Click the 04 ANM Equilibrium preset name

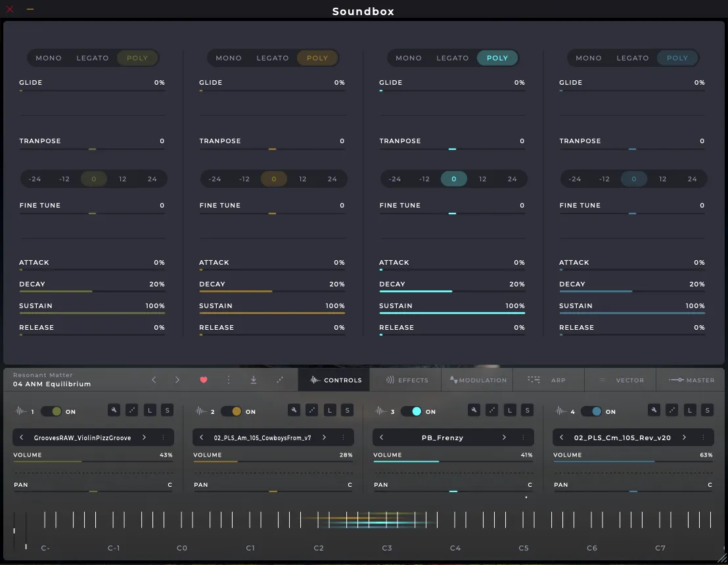tap(52, 384)
